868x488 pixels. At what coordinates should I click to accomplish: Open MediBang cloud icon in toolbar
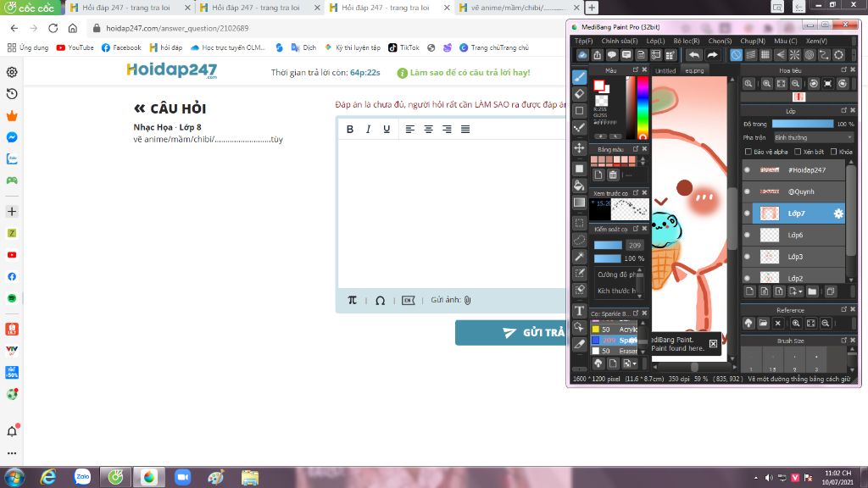tap(582, 55)
